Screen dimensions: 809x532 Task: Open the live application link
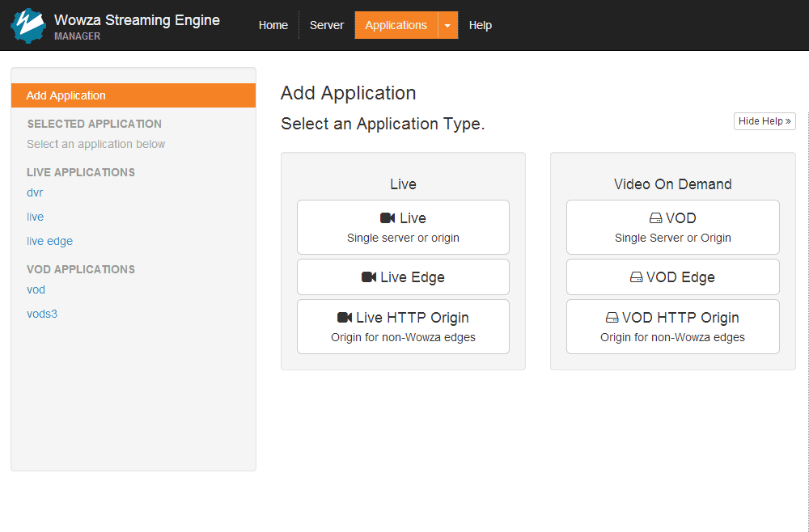tap(35, 217)
